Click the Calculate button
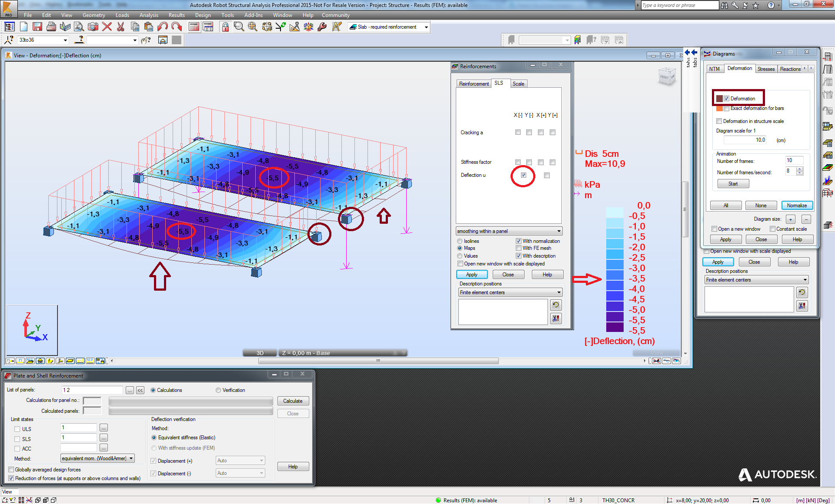 click(x=293, y=401)
